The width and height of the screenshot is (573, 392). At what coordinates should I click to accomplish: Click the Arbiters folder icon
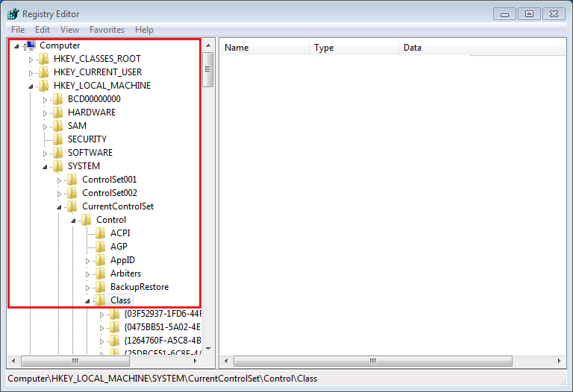[101, 274]
